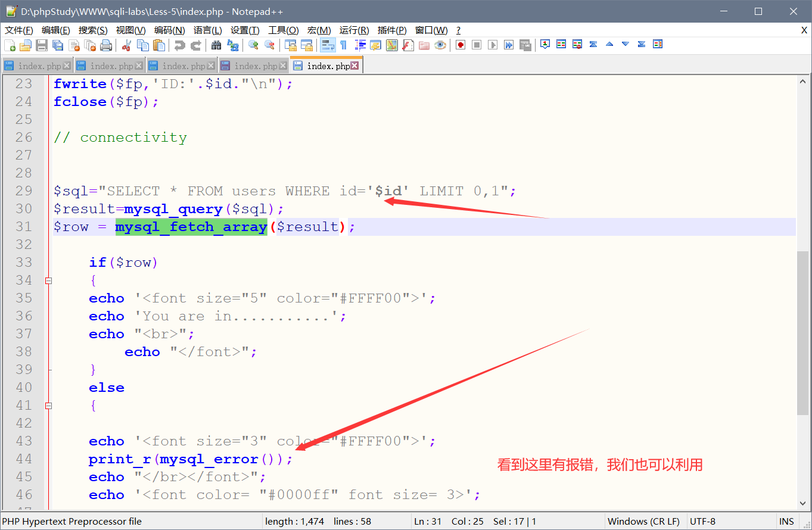
Task: Undo last edit with the toolbar arrow
Action: click(x=181, y=45)
